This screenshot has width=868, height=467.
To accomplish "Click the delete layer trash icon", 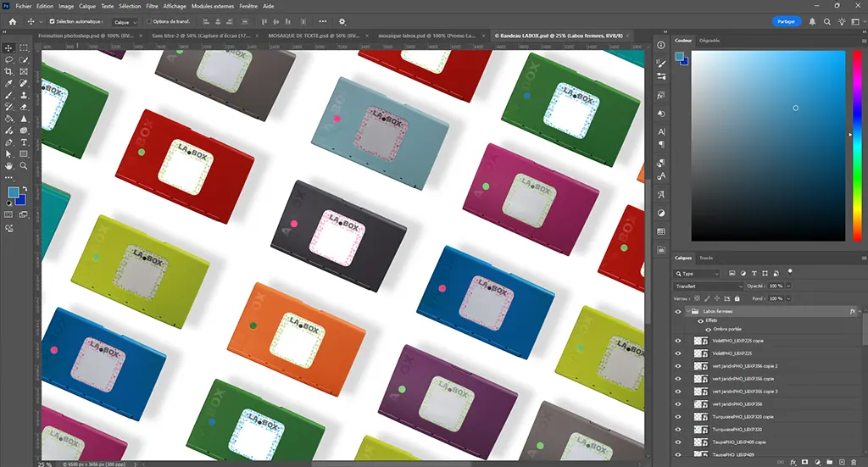I will (854, 462).
